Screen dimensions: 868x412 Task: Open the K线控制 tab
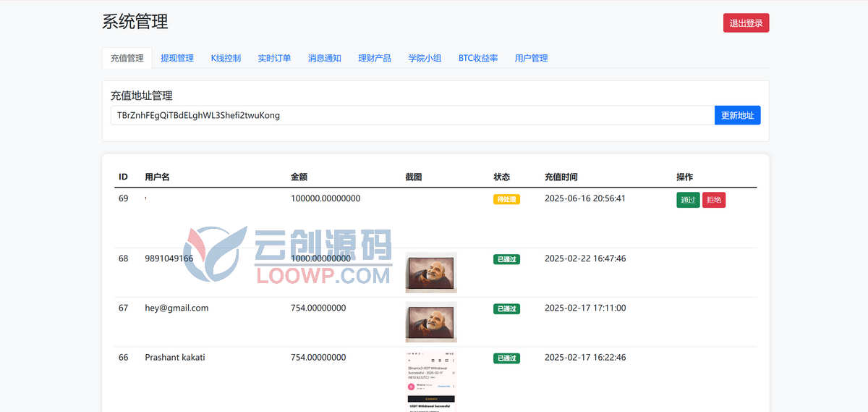pos(226,58)
